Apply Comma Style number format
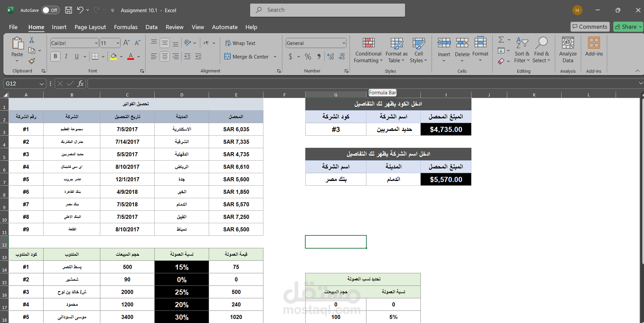644x323 pixels. 319,56
